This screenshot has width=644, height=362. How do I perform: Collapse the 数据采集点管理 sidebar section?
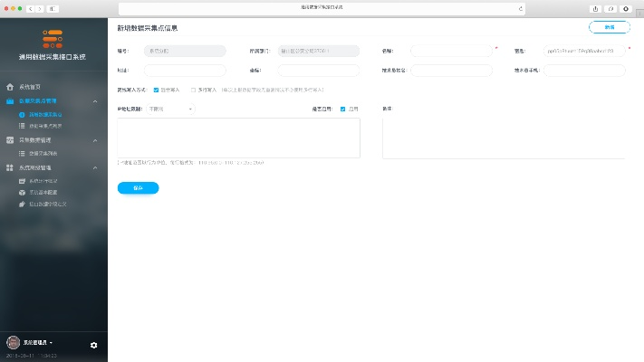tap(95, 101)
